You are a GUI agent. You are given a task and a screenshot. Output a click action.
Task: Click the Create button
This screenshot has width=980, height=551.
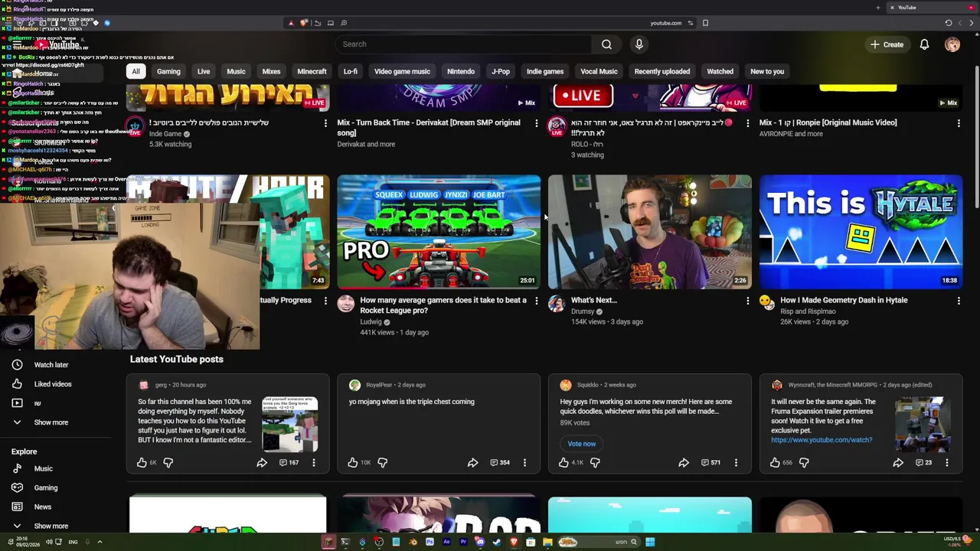click(887, 44)
